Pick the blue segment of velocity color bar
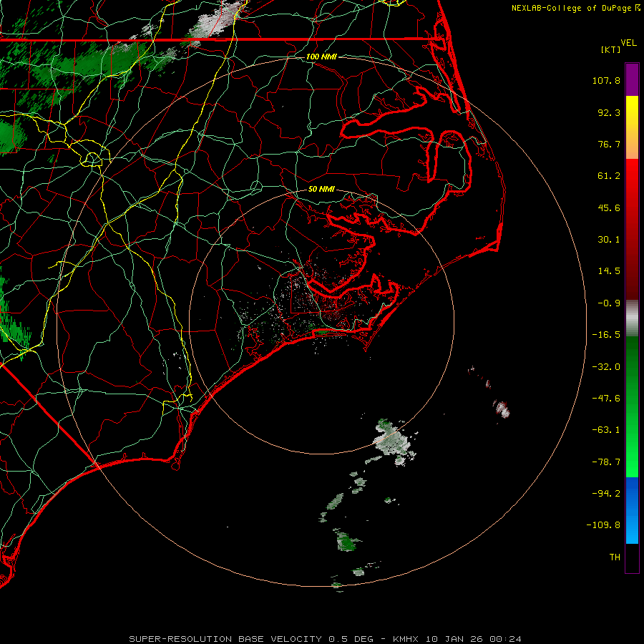The image size is (644, 644). tap(632, 510)
